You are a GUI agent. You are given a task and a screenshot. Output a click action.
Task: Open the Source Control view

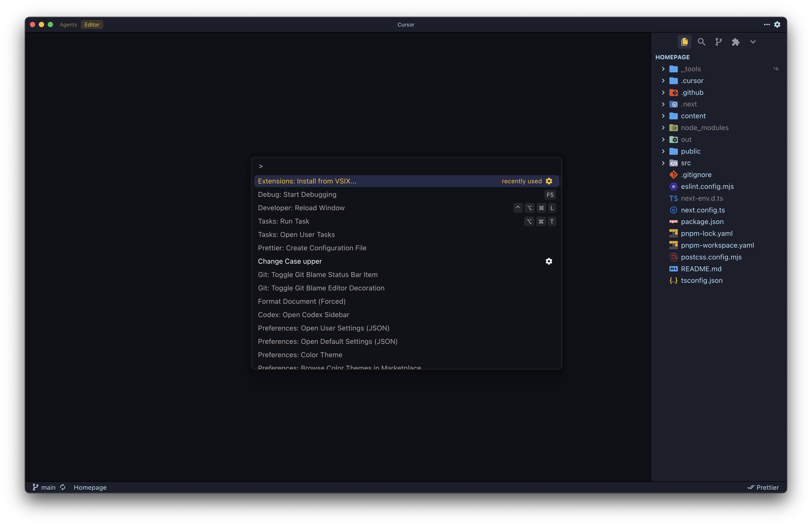pyautogui.click(x=718, y=42)
